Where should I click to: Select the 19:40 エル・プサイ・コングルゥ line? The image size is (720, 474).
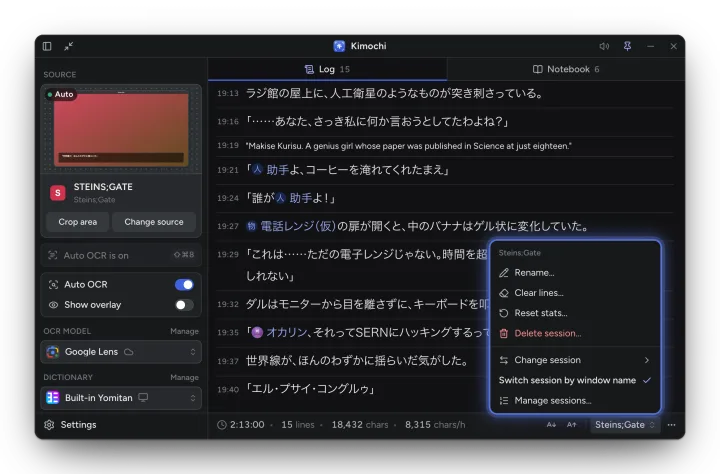coord(354,389)
